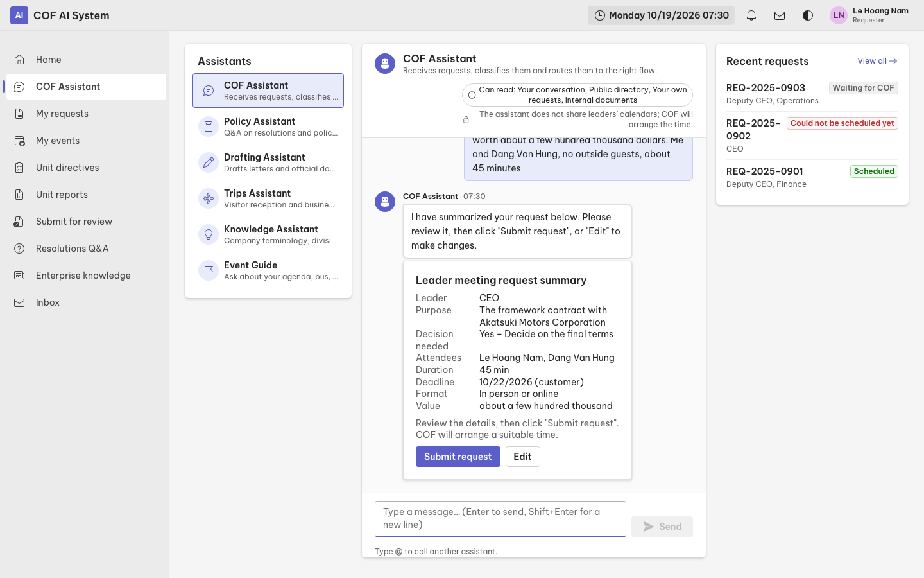Open request REQ-2025-0902
This screenshot has height=578, width=924.
point(812,136)
